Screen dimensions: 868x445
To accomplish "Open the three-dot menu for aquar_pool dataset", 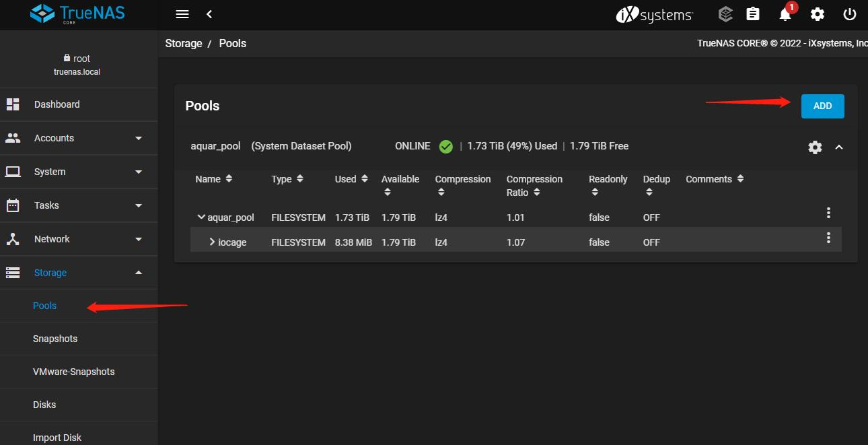I will point(828,213).
